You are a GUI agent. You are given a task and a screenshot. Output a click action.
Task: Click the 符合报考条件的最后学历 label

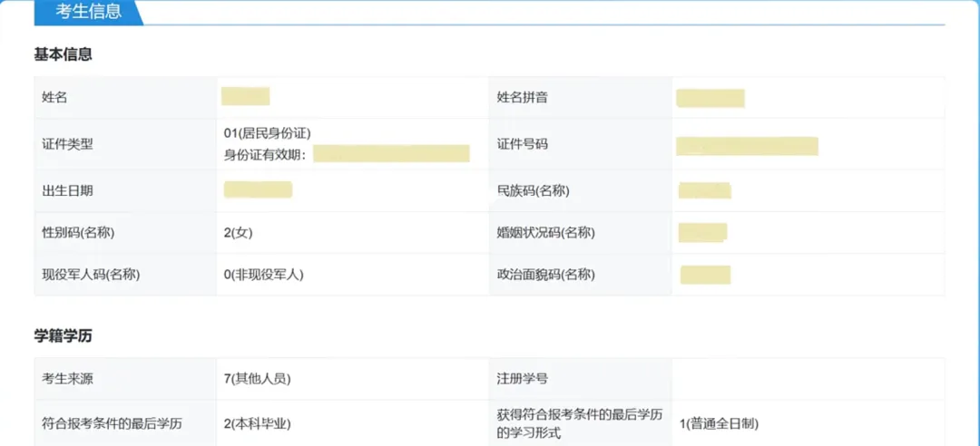tap(112, 423)
